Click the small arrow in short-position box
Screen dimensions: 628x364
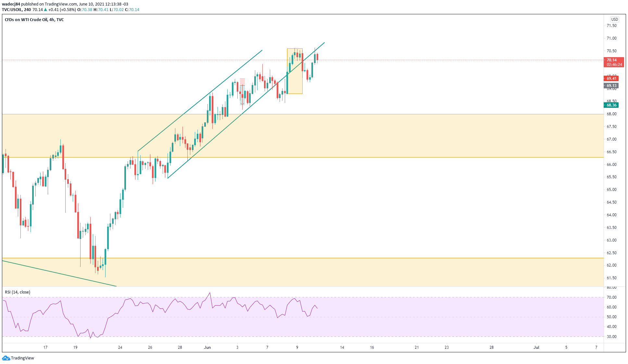click(242, 103)
